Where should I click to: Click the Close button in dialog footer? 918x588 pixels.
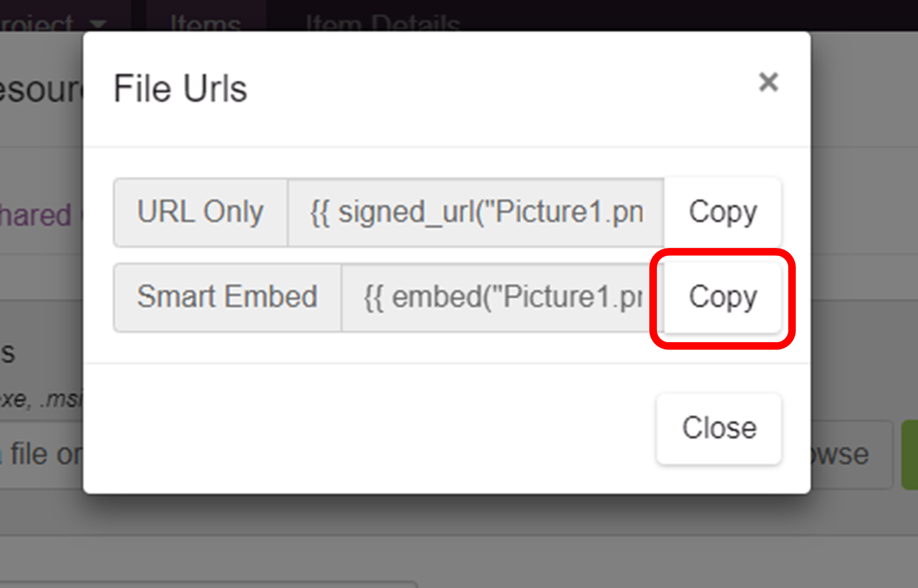719,428
